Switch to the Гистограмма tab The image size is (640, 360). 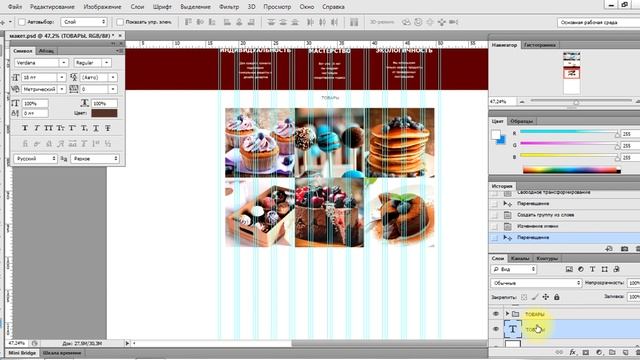540,45
